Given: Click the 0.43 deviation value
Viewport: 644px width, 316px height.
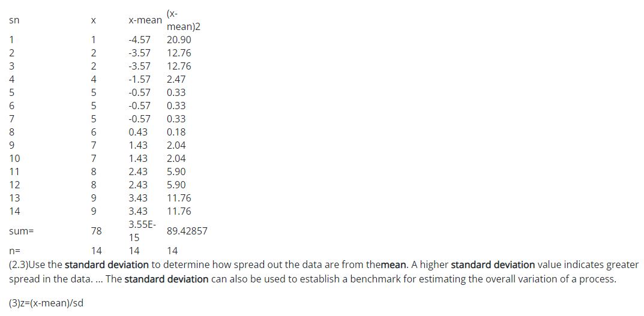Looking at the screenshot, I should (138, 132).
